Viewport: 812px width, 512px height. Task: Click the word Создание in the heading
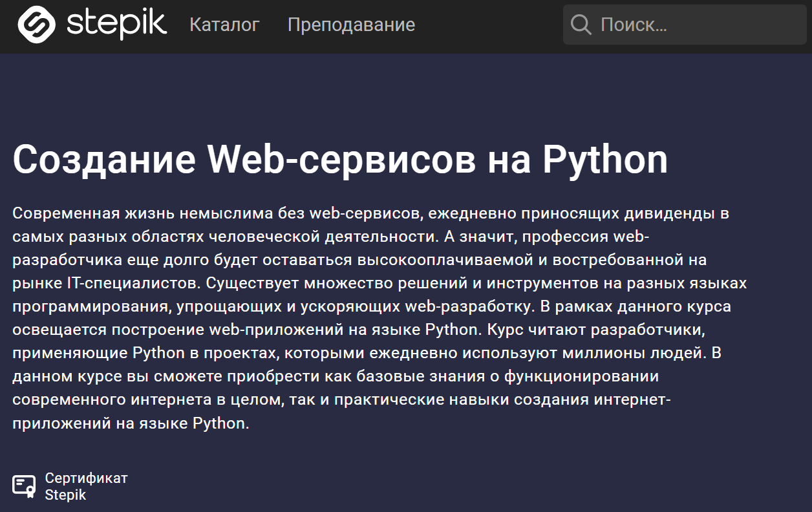(x=104, y=159)
